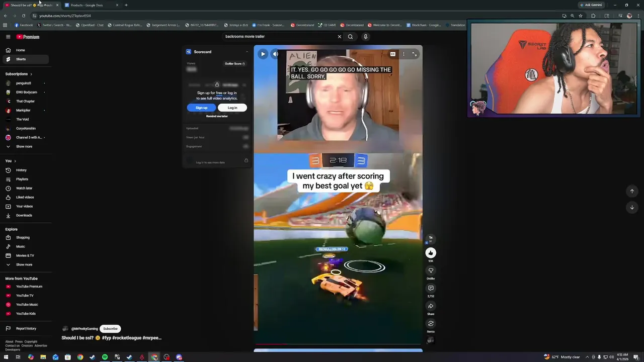Open penguinz0 subscription channel
644x362 pixels.
point(25,83)
